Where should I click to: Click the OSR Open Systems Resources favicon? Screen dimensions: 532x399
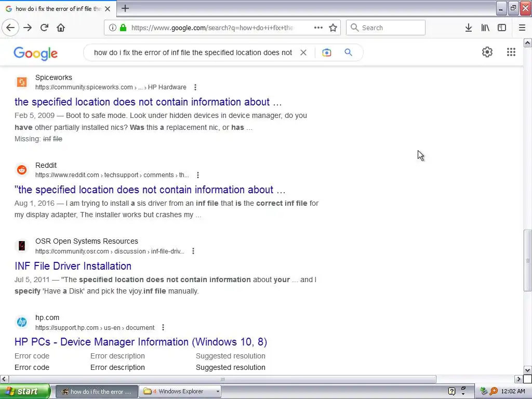tap(22, 246)
